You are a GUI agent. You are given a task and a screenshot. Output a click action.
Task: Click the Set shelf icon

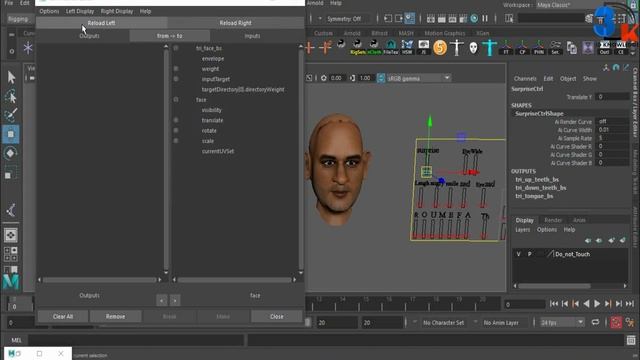[x=555, y=48]
